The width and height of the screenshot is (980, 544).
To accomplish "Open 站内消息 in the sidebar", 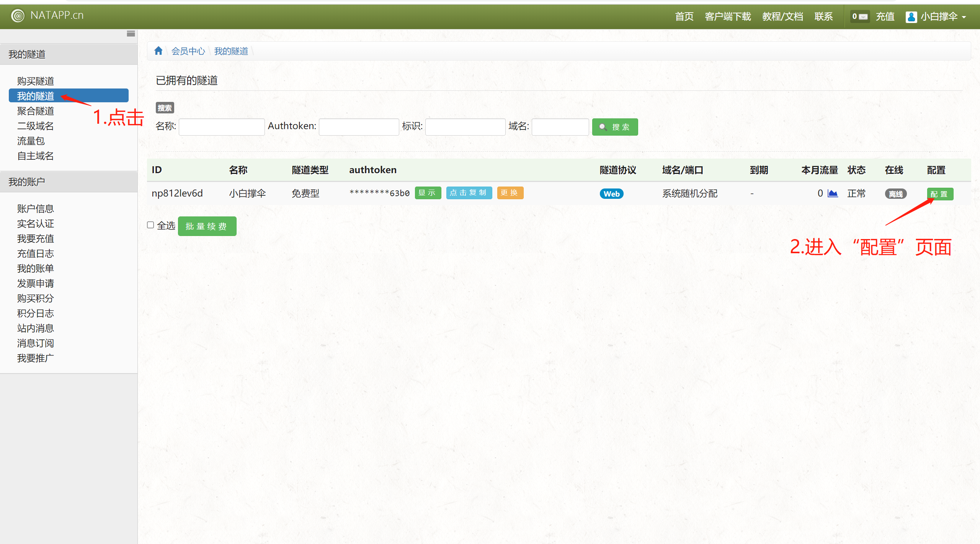I will coord(36,328).
